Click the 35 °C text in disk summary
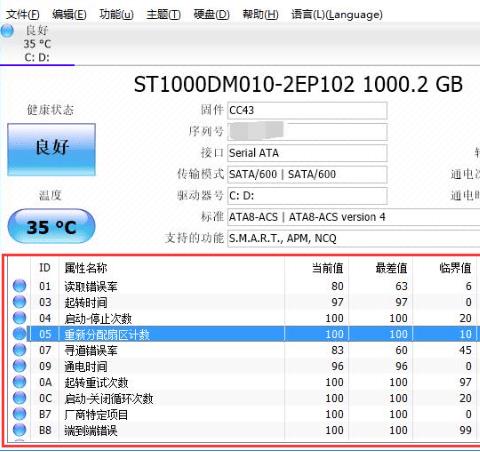This screenshot has height=452, width=480. click(37, 44)
